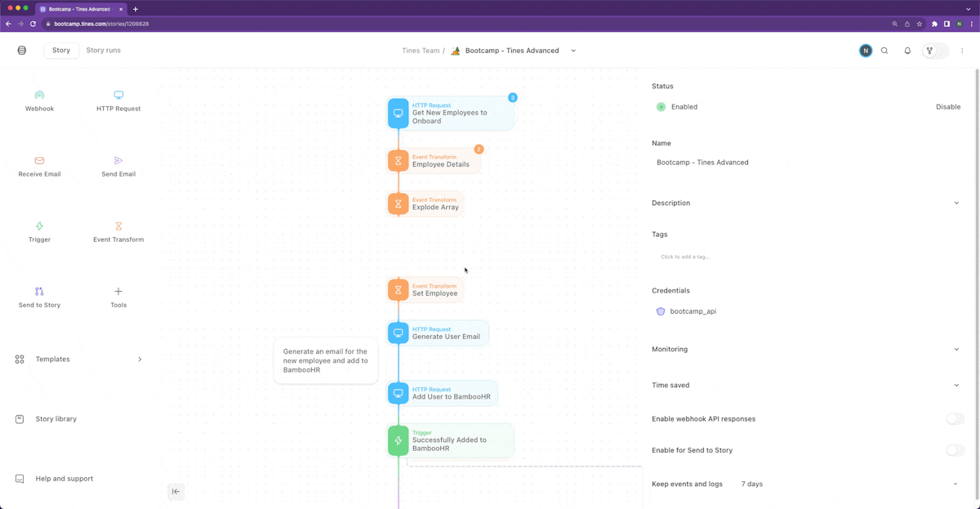Switch to the Story runs tab
Screen dimensions: 980x509
pyautogui.click(x=104, y=51)
